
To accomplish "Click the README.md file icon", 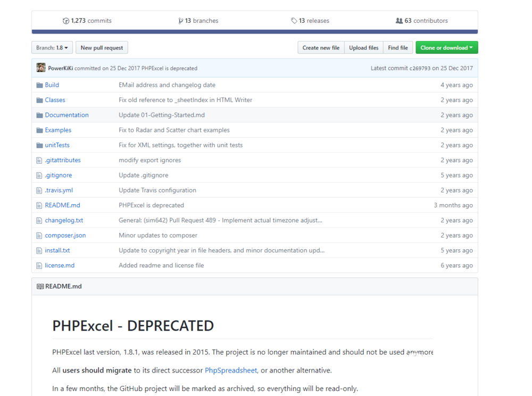I will pyautogui.click(x=39, y=205).
